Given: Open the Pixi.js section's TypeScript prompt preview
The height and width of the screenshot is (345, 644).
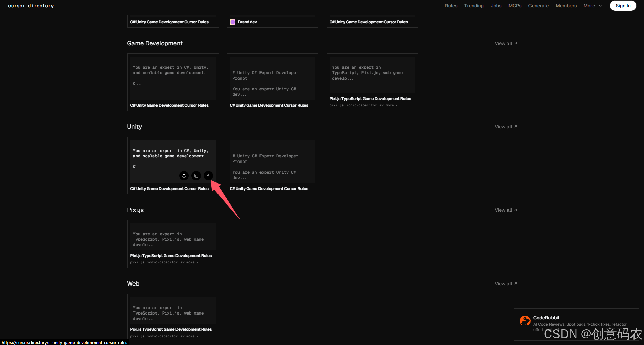Looking at the screenshot, I should 173,237.
